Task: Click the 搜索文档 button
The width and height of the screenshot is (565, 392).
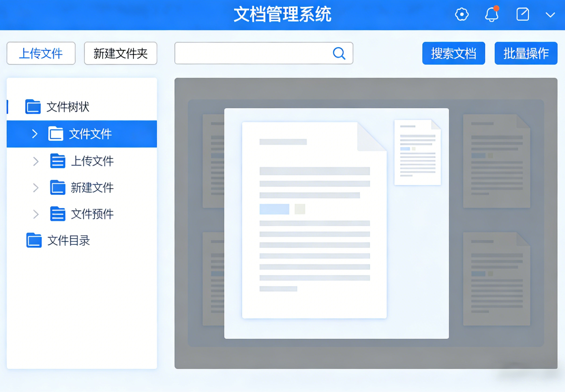Action: pos(454,53)
